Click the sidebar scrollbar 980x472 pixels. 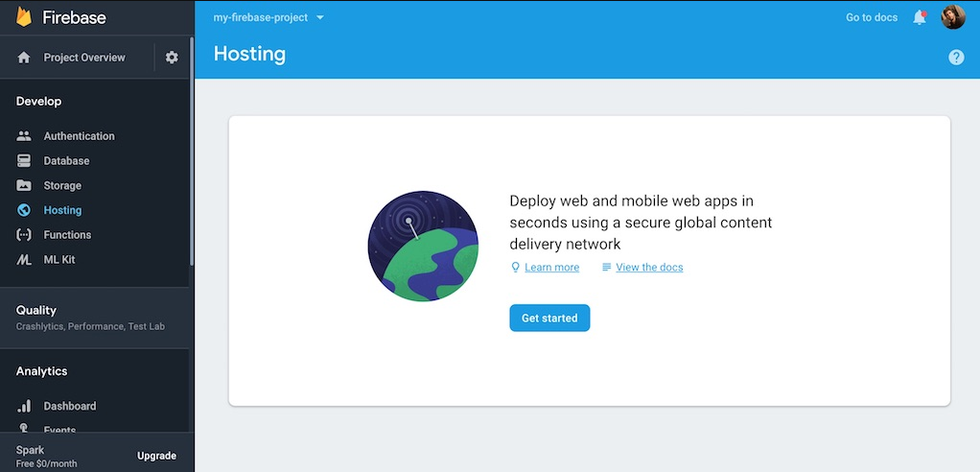[x=191, y=152]
